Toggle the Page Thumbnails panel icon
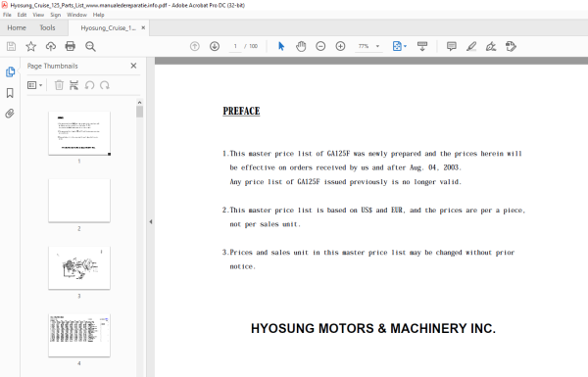Screen dimensions: 588x377 [x=10, y=71]
